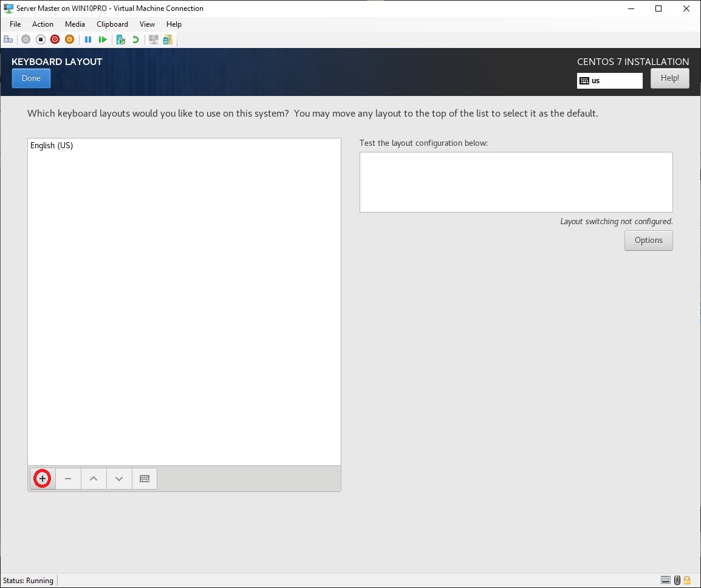Click the share resources toolbar icon
Screen dimensions: 701x588
pyautogui.click(x=168, y=39)
